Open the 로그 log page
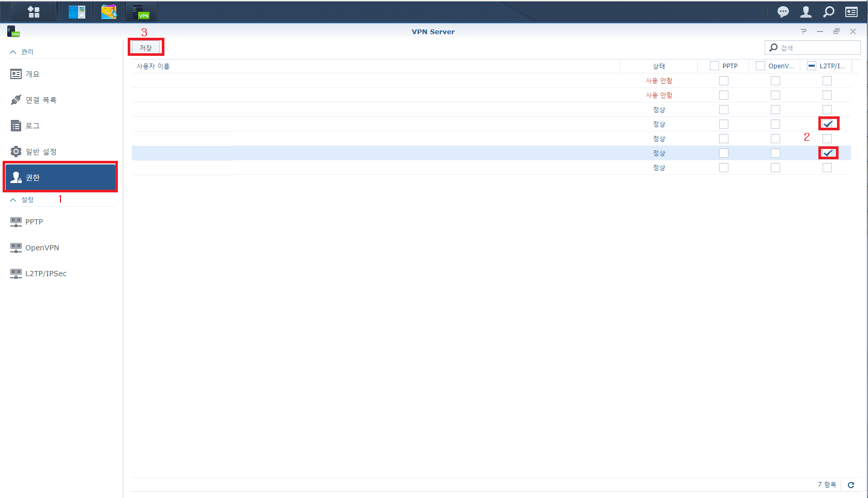 pos(60,126)
